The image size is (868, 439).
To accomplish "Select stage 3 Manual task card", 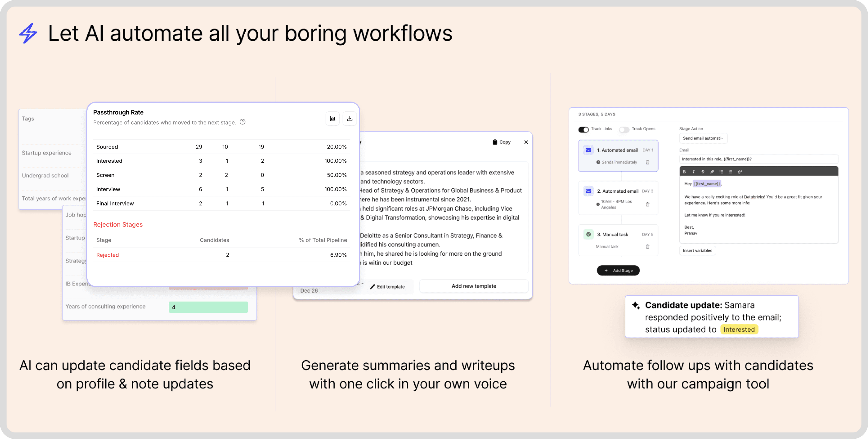I will tap(618, 240).
